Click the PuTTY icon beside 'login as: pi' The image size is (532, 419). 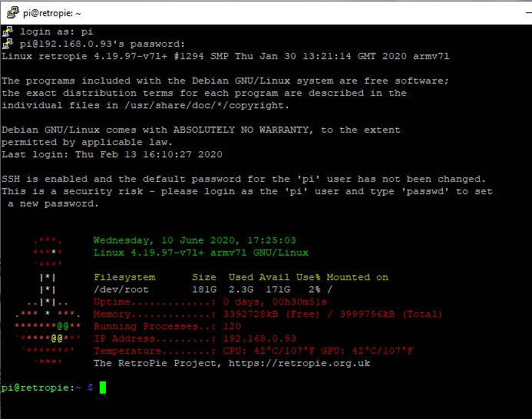[8, 31]
